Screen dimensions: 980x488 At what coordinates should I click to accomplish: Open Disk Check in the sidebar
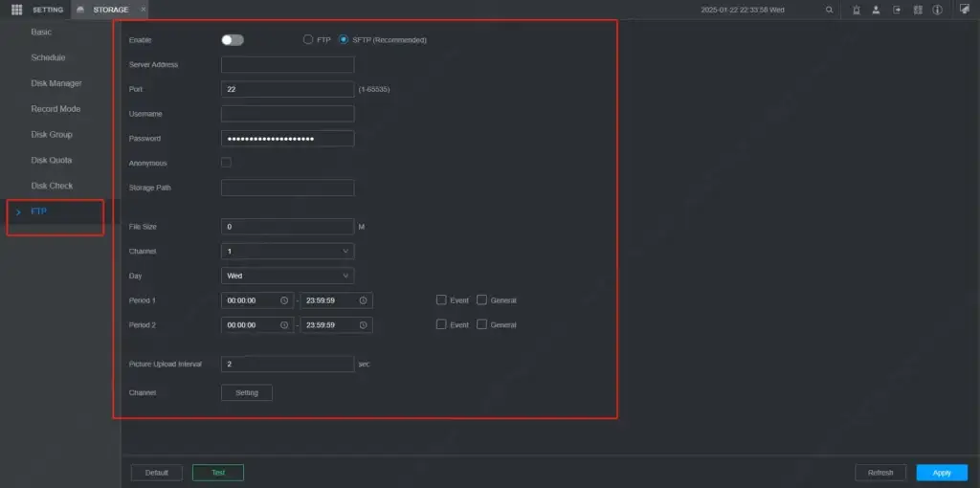52,186
